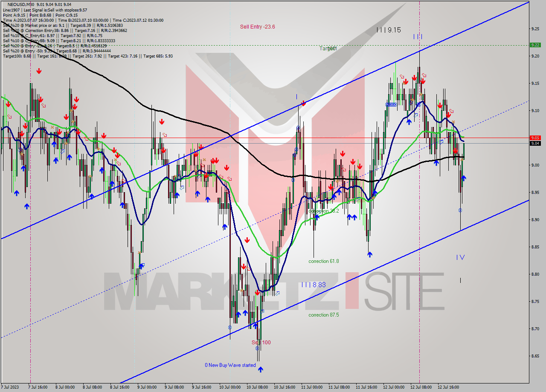Image resolution: width=546 pixels, height=392 pixels.
Task: Select the '11 Jul 08:00' time axis label
Action: [339, 387]
